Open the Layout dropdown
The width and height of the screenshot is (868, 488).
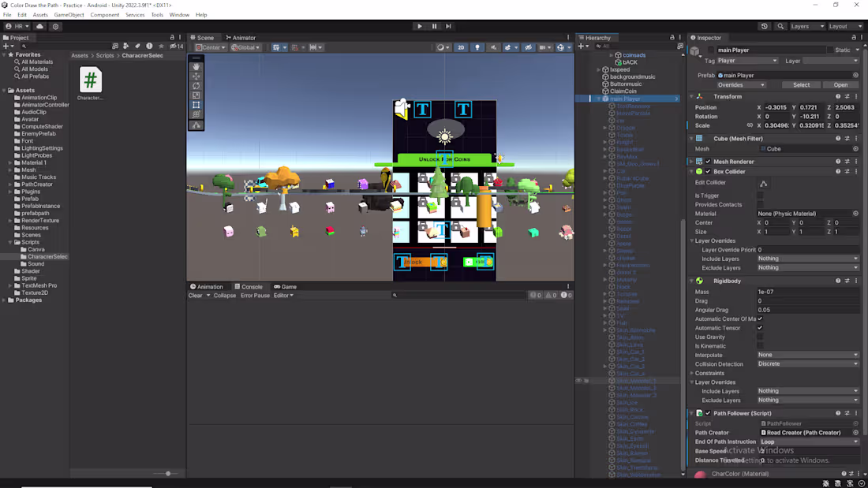tap(845, 26)
